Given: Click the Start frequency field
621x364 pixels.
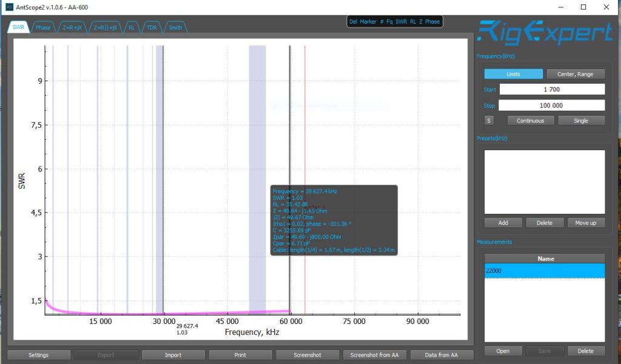Looking at the screenshot, I should pyautogui.click(x=552, y=90).
